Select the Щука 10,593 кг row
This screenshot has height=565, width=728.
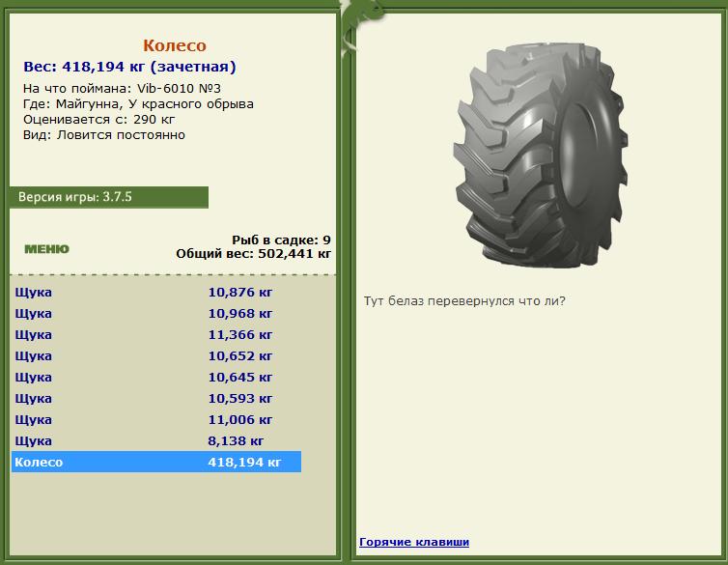click(x=156, y=399)
